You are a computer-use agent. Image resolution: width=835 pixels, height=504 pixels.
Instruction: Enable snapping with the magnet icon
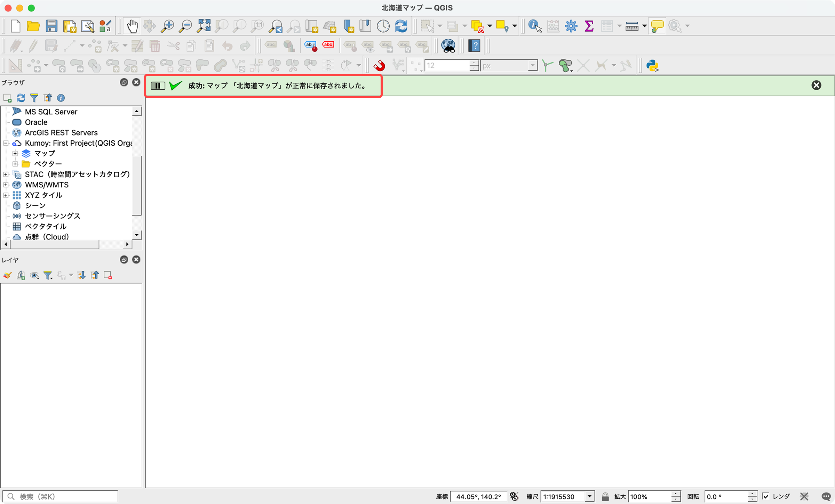pyautogui.click(x=379, y=65)
